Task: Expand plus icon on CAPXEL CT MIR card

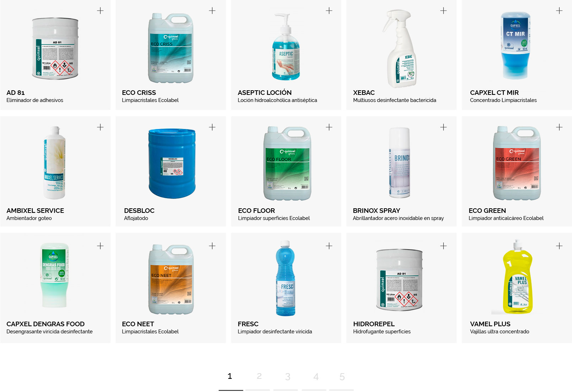Action: pyautogui.click(x=559, y=11)
